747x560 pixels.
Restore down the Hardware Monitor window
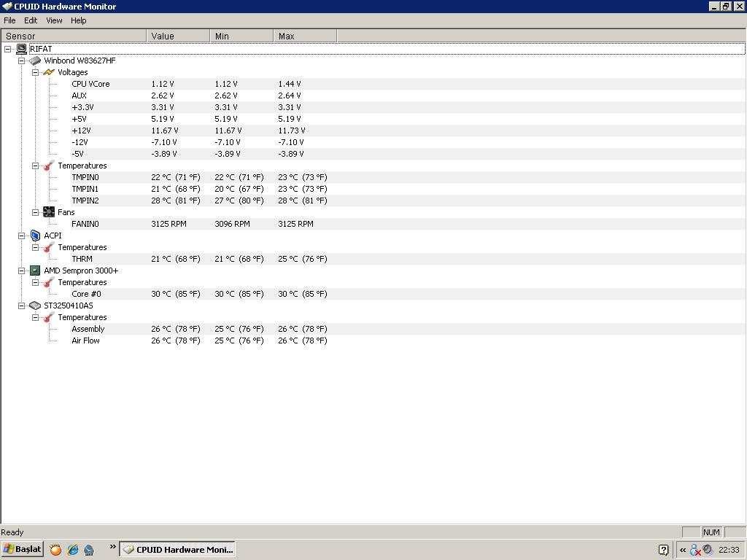pyautogui.click(x=726, y=6)
